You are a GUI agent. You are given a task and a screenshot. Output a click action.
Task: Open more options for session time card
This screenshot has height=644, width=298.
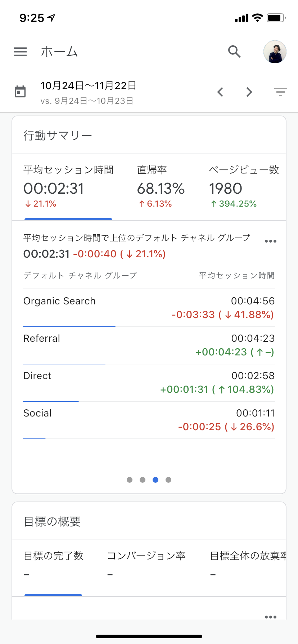click(x=270, y=241)
